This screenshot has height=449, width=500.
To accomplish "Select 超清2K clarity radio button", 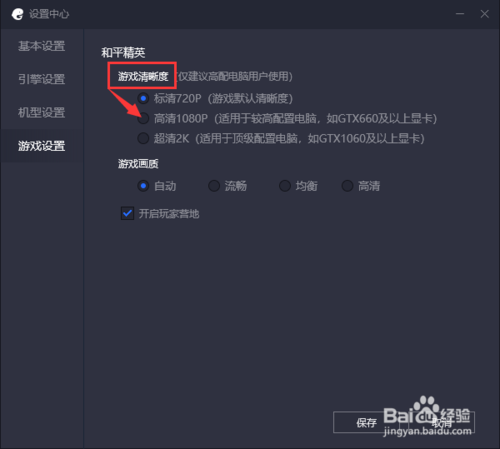I will tap(143, 138).
